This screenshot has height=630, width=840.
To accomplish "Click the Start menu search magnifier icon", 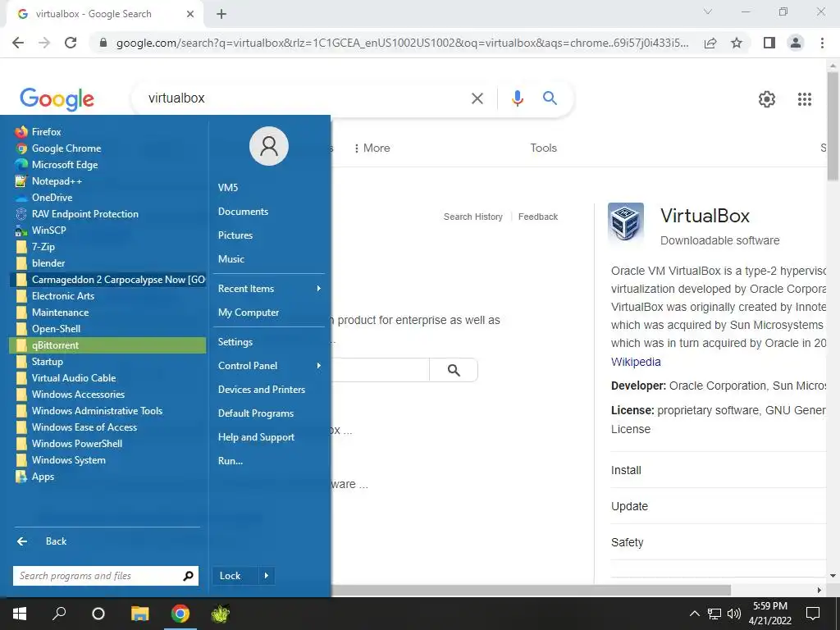I will click(x=188, y=576).
